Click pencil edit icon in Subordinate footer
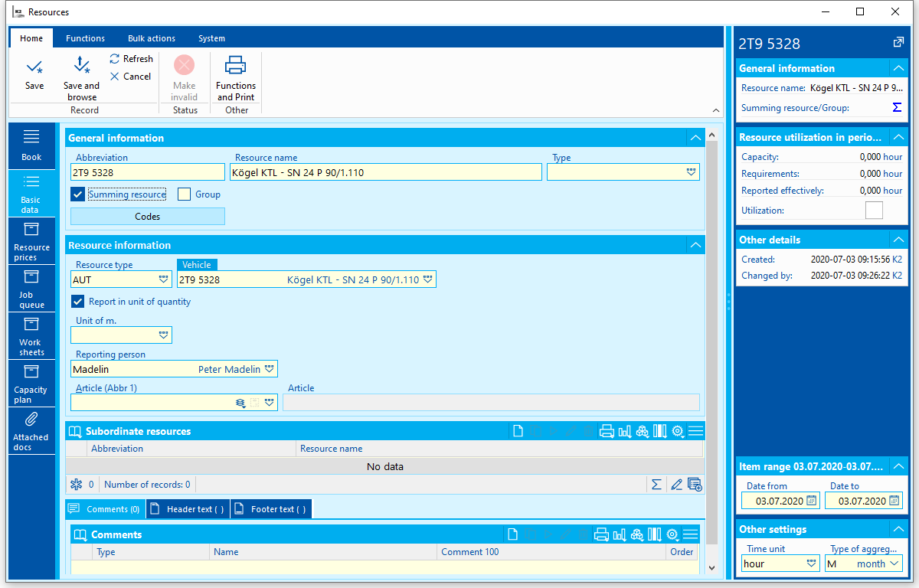Image resolution: width=919 pixels, height=588 pixels. [x=675, y=484]
